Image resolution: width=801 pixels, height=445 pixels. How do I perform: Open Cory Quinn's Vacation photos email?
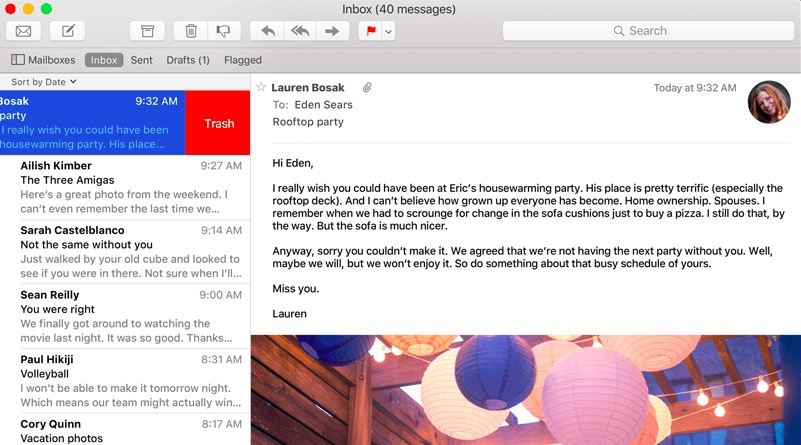point(125,430)
